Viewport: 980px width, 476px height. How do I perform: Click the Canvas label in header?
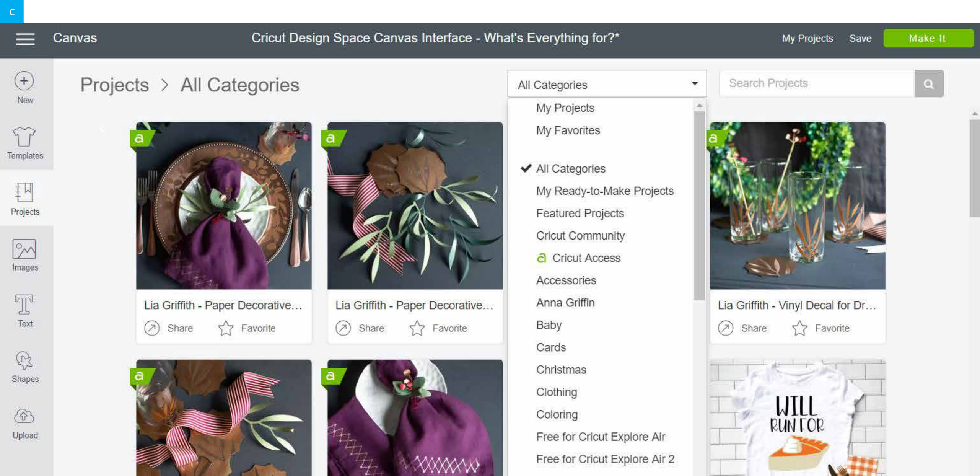(x=75, y=38)
